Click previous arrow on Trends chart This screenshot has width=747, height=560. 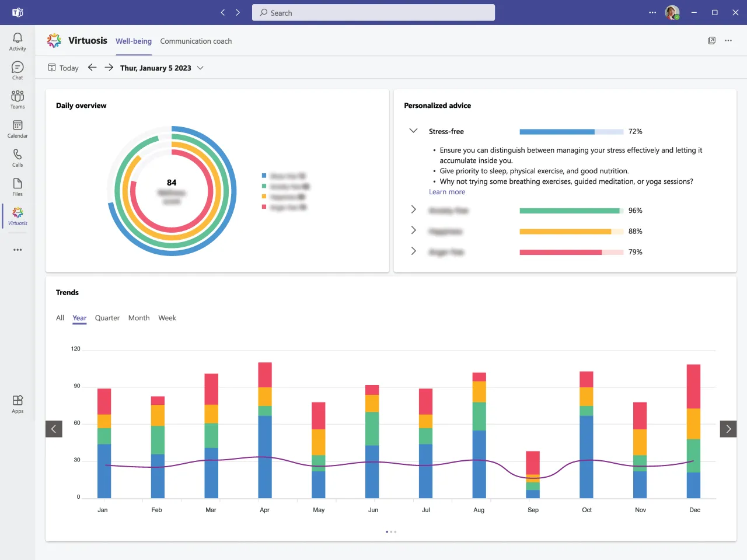(54, 429)
